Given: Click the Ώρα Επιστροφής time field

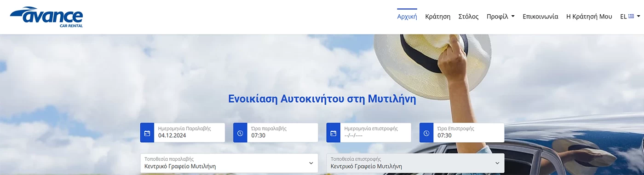Looking at the screenshot, I should tap(469, 133).
